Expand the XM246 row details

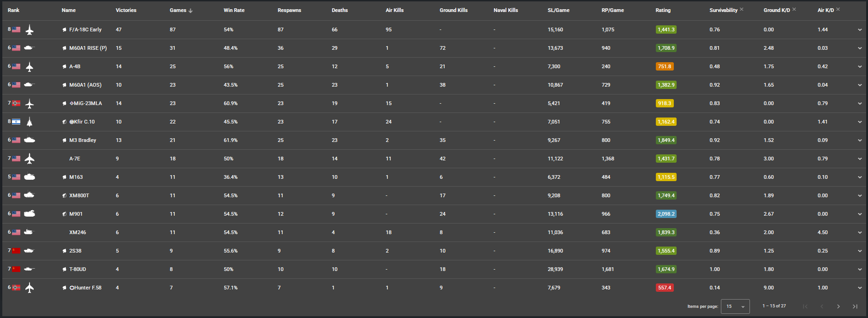tap(860, 233)
